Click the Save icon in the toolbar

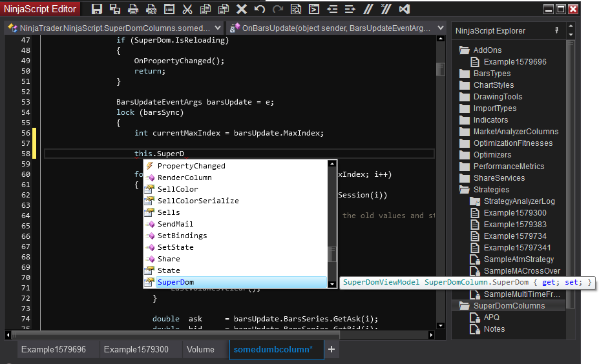pos(97,9)
